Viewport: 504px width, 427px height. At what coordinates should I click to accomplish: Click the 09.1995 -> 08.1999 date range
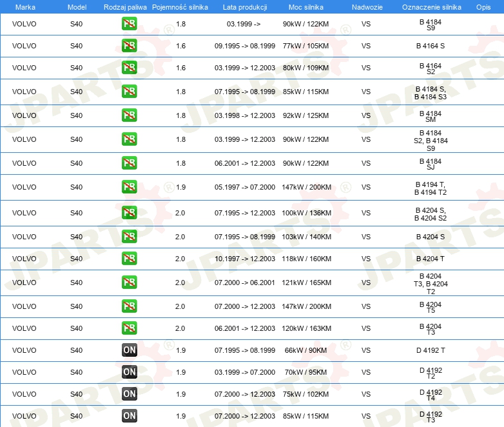click(x=245, y=46)
